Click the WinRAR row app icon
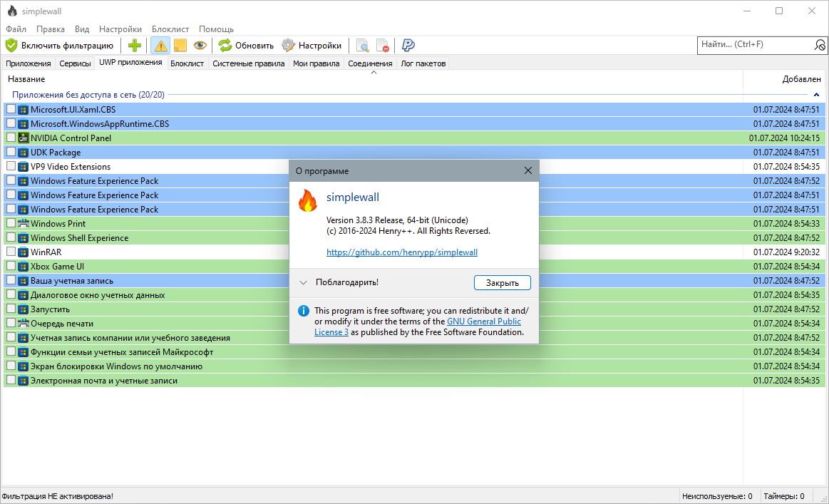Screen dimensions: 829x504 (x=23, y=252)
